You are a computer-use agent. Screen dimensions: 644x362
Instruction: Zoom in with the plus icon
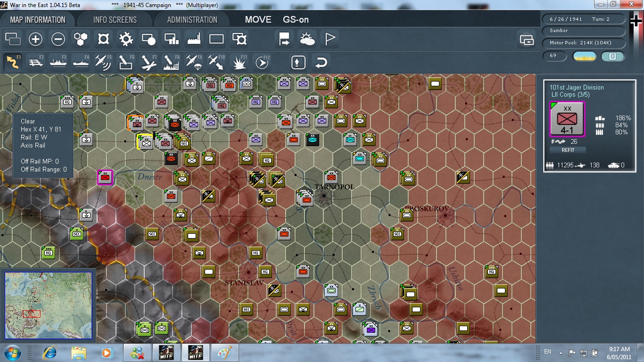tap(35, 39)
